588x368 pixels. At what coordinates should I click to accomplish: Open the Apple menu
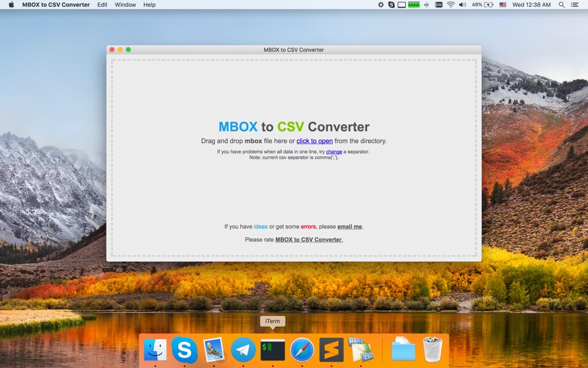[11, 4]
